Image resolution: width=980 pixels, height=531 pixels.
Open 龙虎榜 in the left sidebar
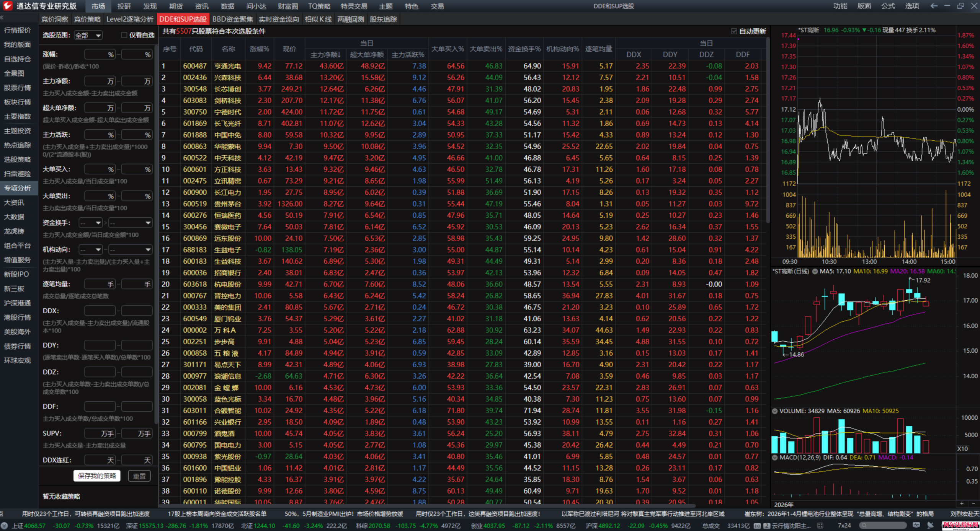14,231
